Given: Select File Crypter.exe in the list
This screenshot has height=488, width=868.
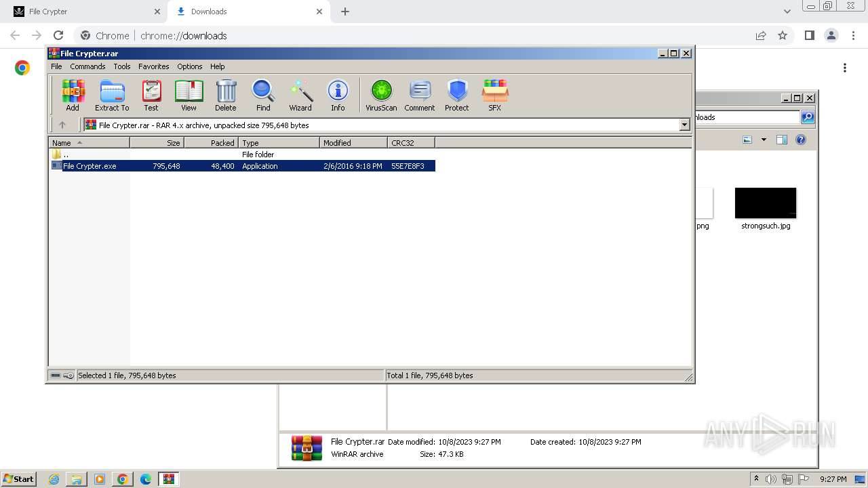Looking at the screenshot, I should pyautogui.click(x=242, y=166).
